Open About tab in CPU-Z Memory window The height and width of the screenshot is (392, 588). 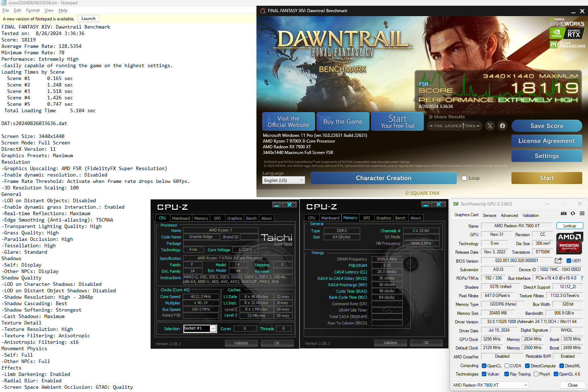coord(416,218)
